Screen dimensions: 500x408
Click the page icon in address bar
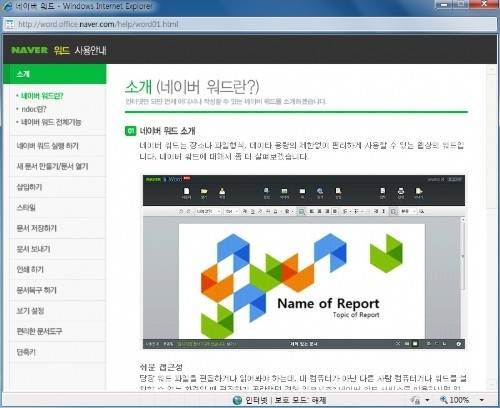(x=10, y=24)
